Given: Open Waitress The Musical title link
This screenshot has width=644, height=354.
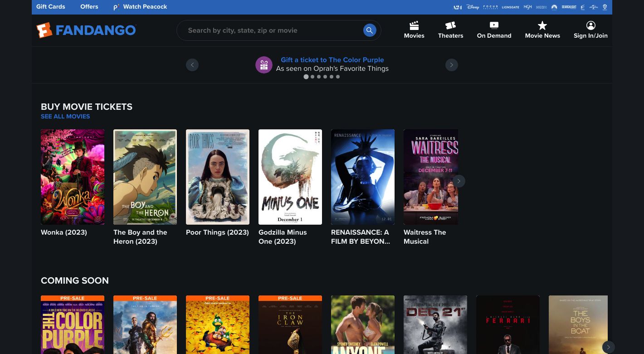Looking at the screenshot, I should tap(425, 237).
